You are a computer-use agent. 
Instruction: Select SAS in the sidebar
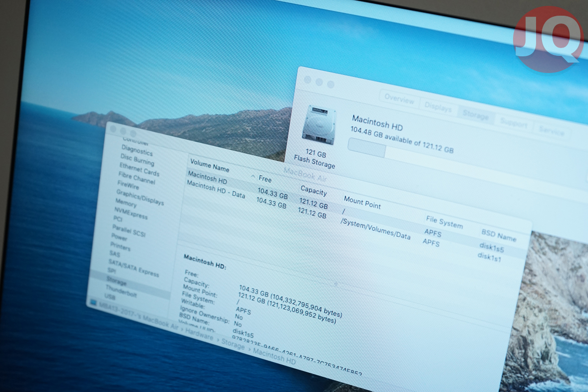coord(114,254)
